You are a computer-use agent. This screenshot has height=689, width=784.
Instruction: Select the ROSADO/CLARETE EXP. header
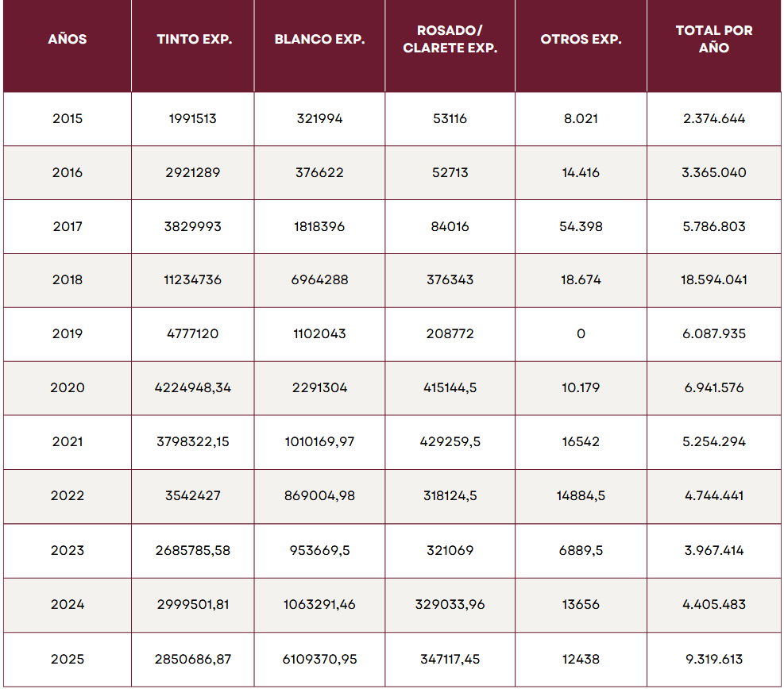pyautogui.click(x=450, y=39)
